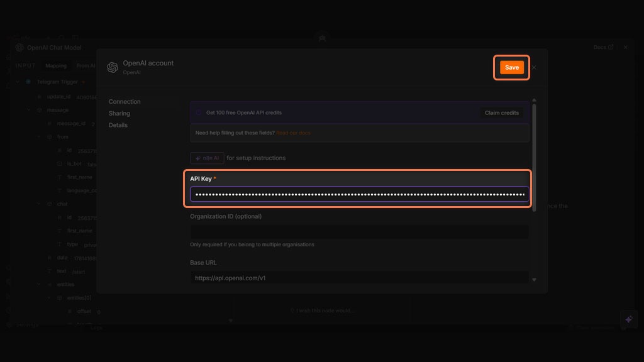Open Docs link in OpenAI Chat Model panel
This screenshot has height=362, width=644.
pos(603,47)
